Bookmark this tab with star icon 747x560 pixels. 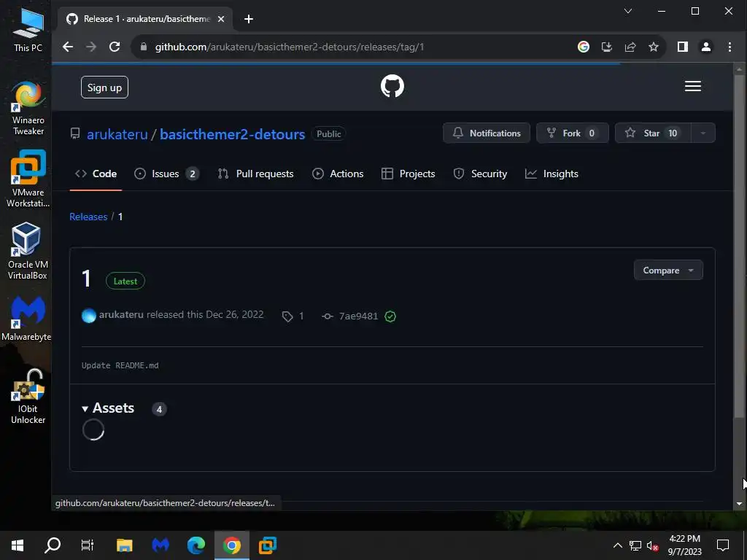[x=653, y=47]
